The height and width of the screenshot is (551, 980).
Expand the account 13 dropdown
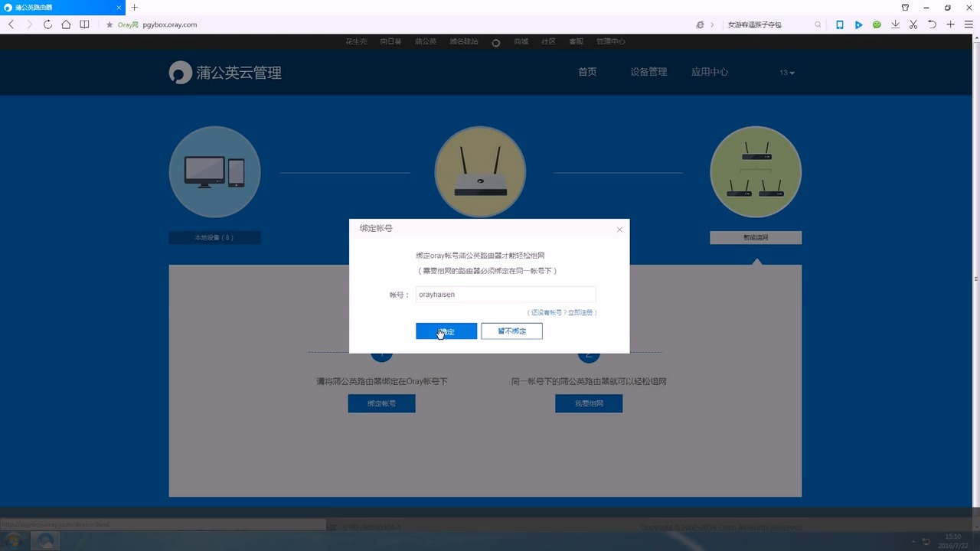tap(787, 73)
